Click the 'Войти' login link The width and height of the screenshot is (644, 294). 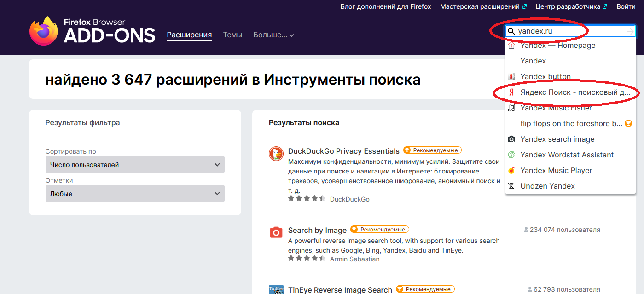(626, 6)
